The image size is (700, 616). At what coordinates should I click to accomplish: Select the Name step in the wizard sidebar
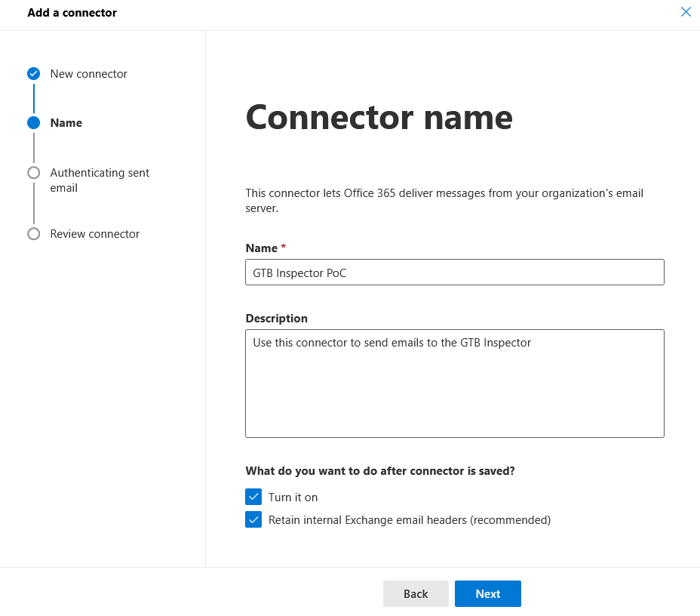click(66, 122)
